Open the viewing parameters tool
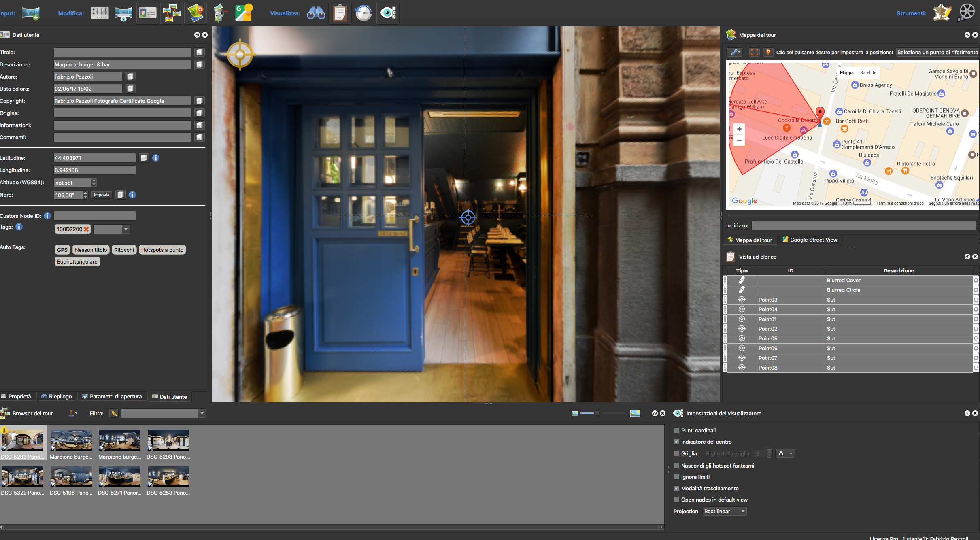Viewport: 980px width, 540px height. (123, 13)
